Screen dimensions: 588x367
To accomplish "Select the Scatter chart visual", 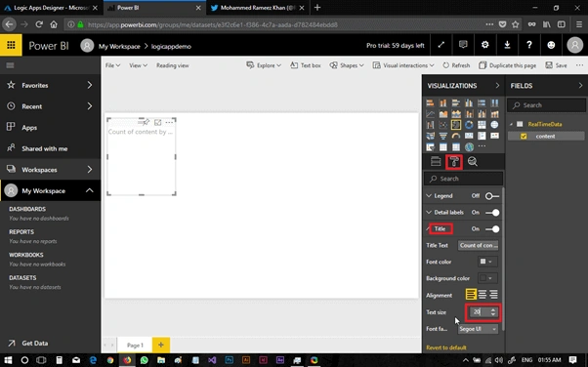I will 443,125.
